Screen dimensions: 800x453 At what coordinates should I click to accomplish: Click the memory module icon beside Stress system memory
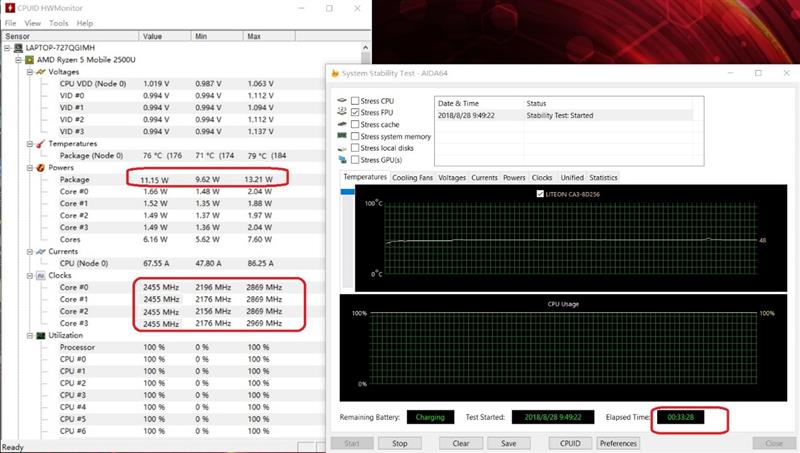point(342,136)
